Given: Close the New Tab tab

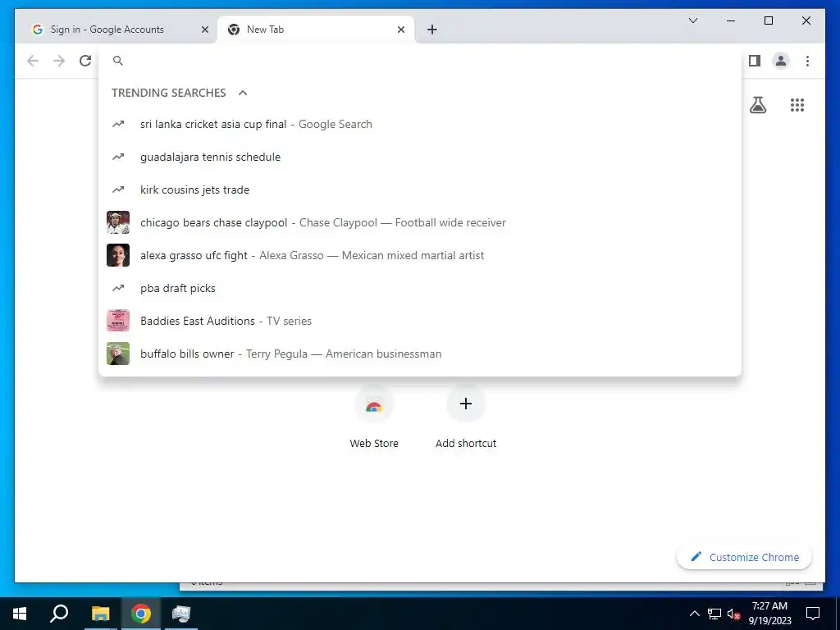Looking at the screenshot, I should 400,30.
